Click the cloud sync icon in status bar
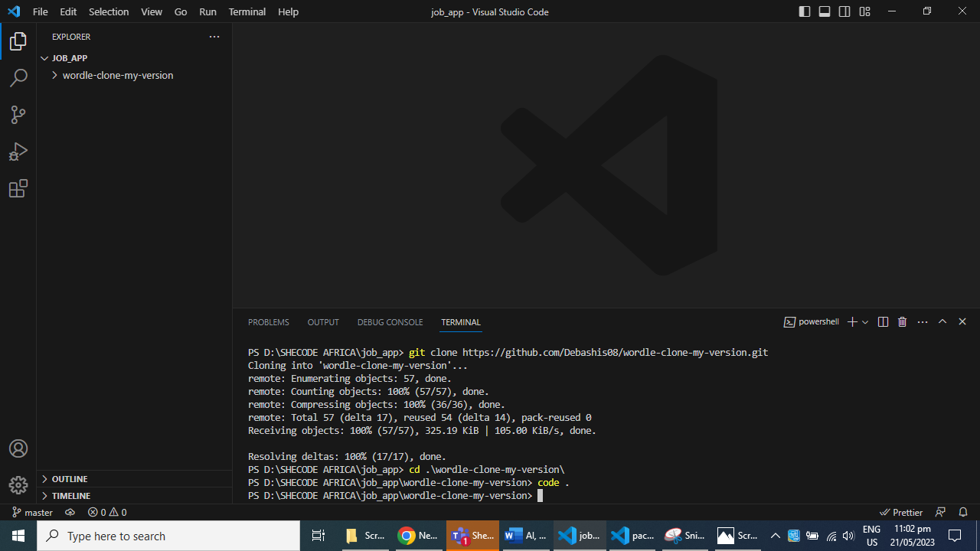 coord(70,513)
